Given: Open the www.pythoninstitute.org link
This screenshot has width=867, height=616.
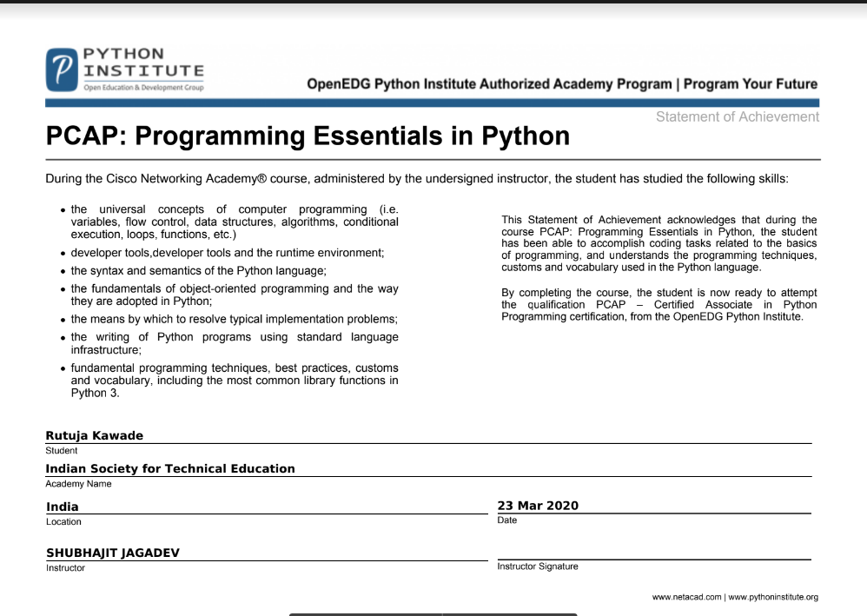Looking at the screenshot, I should coord(773,597).
